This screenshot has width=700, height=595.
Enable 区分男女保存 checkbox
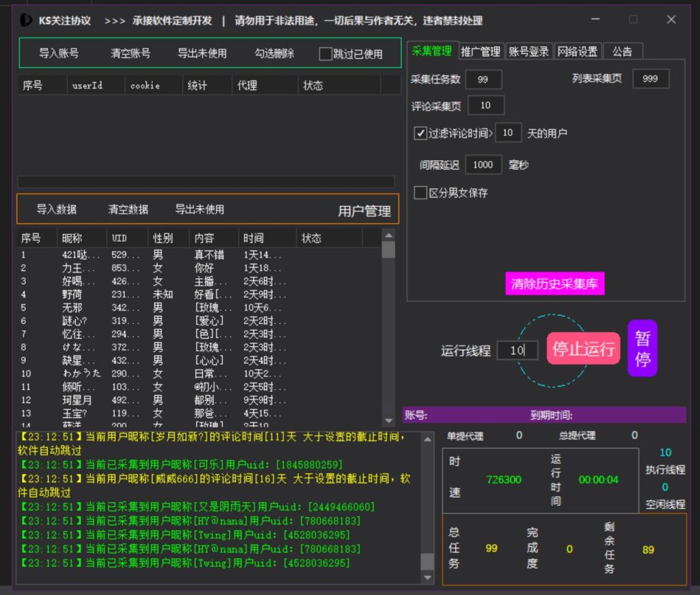(420, 193)
